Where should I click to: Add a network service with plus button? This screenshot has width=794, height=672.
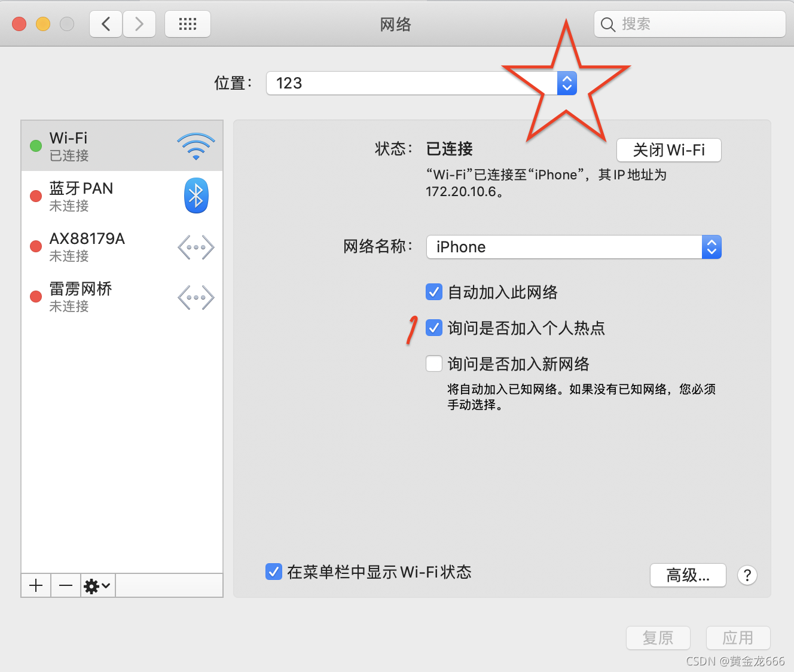tap(36, 585)
